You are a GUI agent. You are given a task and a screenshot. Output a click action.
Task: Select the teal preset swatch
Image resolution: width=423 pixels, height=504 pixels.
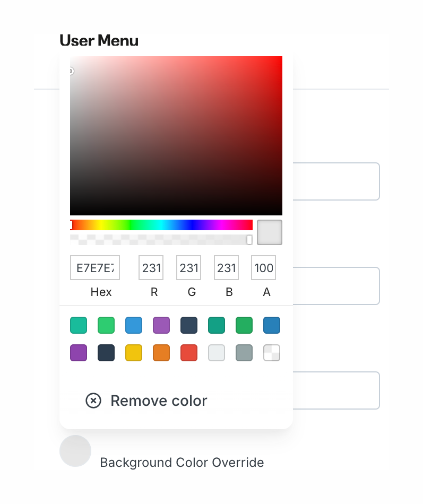pos(79,325)
